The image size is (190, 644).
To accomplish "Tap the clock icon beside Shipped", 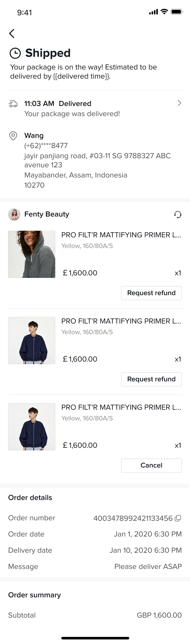I will pyautogui.click(x=15, y=53).
